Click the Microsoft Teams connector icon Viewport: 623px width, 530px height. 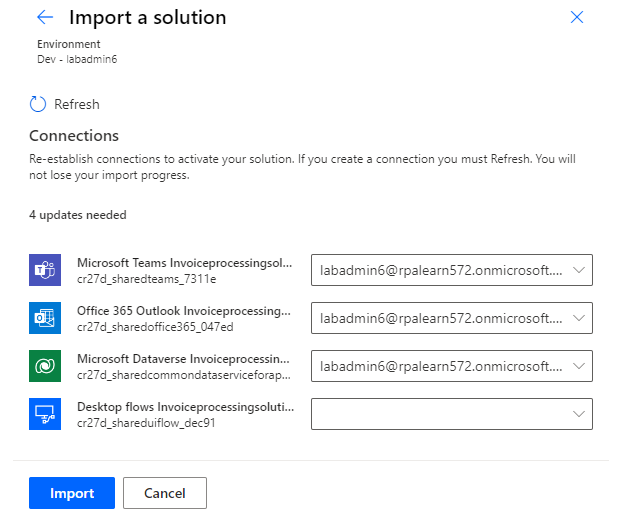tap(45, 270)
